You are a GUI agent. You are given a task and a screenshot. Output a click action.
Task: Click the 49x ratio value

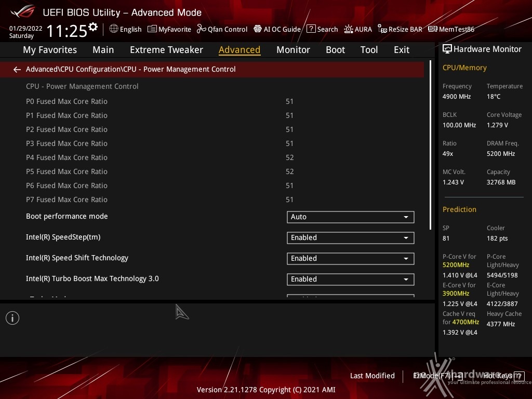448,154
